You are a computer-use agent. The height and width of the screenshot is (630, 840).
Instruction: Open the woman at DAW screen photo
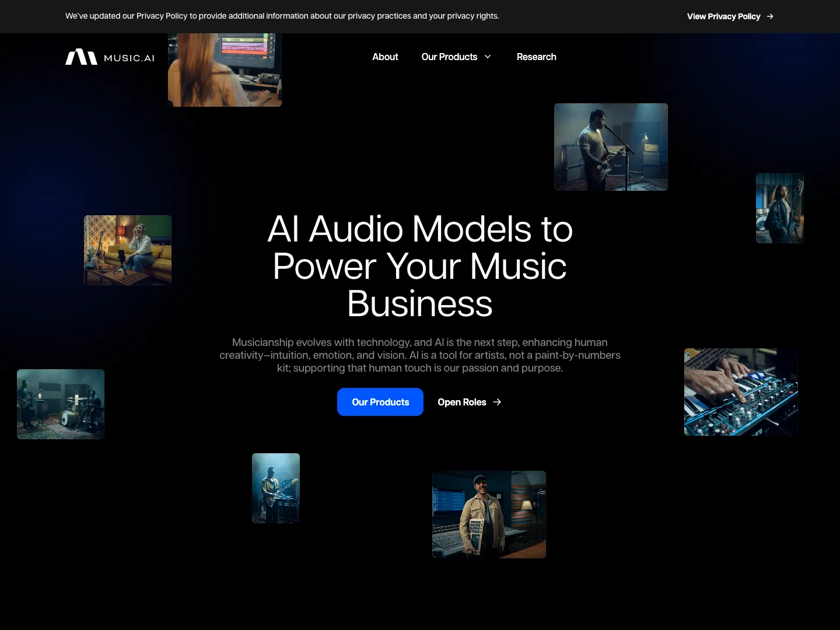(225, 70)
